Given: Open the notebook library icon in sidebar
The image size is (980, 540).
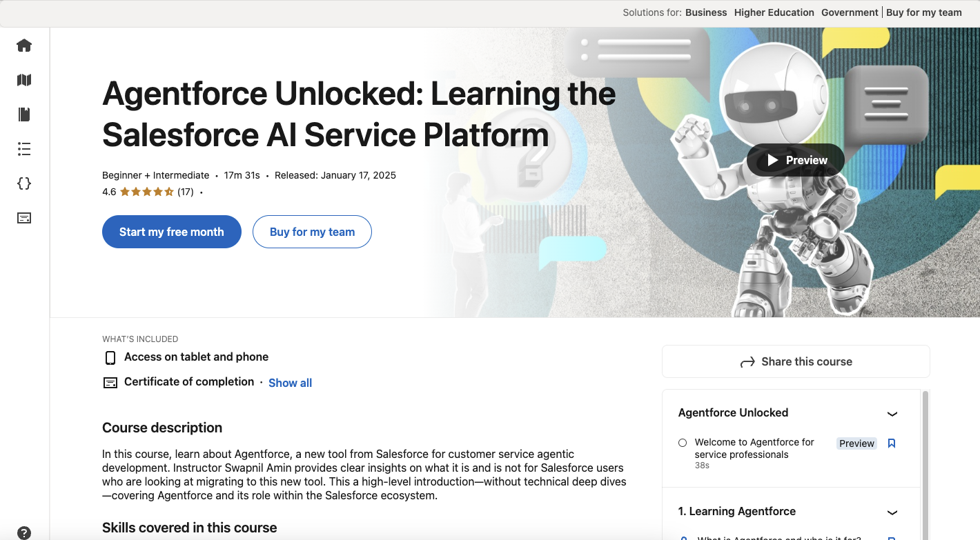Looking at the screenshot, I should (x=24, y=114).
